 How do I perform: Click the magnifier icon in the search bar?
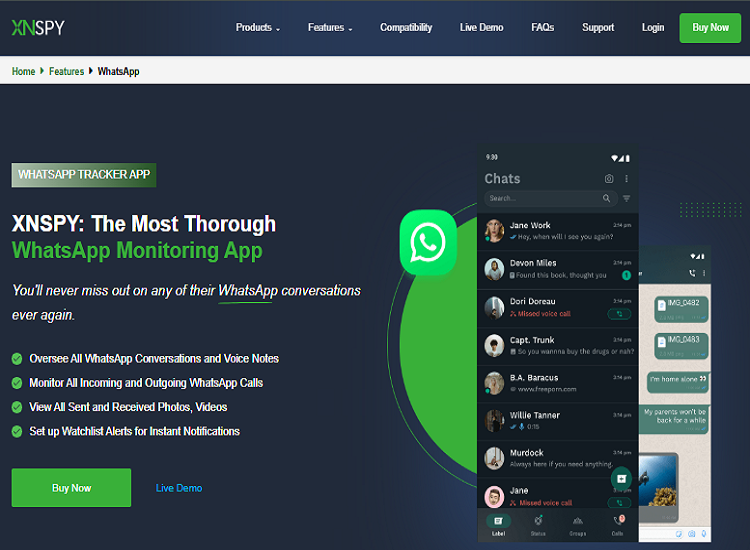point(606,198)
